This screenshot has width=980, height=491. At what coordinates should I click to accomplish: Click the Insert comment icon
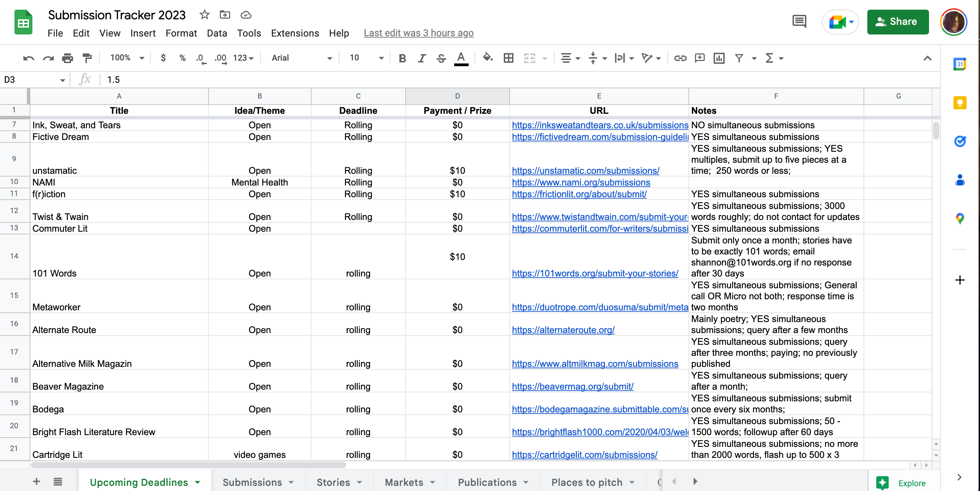[x=700, y=58]
